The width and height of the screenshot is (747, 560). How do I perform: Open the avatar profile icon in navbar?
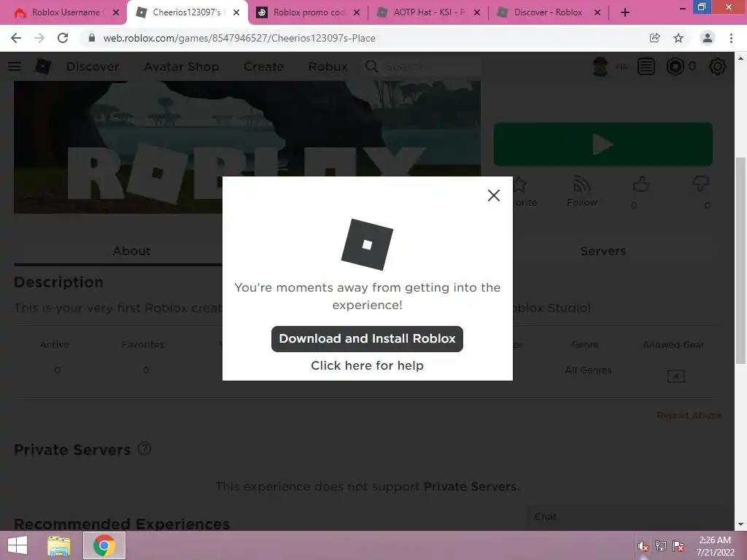pyautogui.click(x=600, y=66)
